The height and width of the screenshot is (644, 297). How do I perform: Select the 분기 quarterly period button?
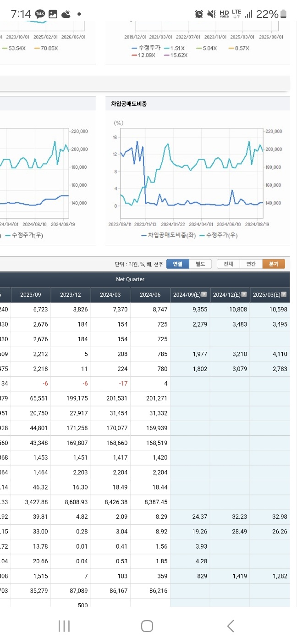tap(274, 264)
